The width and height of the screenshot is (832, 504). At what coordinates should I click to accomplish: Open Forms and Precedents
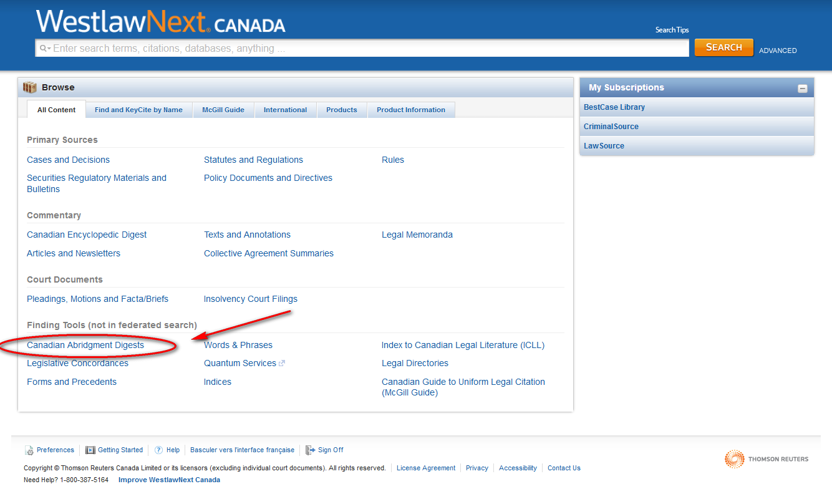point(72,382)
